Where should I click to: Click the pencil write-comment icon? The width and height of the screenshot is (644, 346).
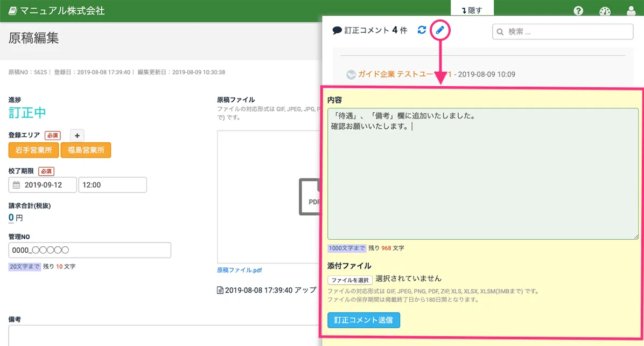[x=440, y=30]
